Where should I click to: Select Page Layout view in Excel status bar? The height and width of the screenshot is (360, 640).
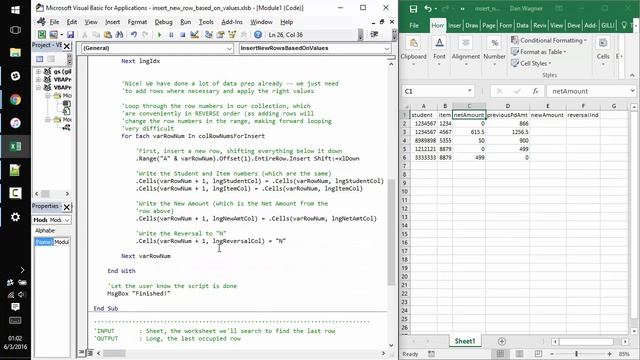(x=519, y=354)
